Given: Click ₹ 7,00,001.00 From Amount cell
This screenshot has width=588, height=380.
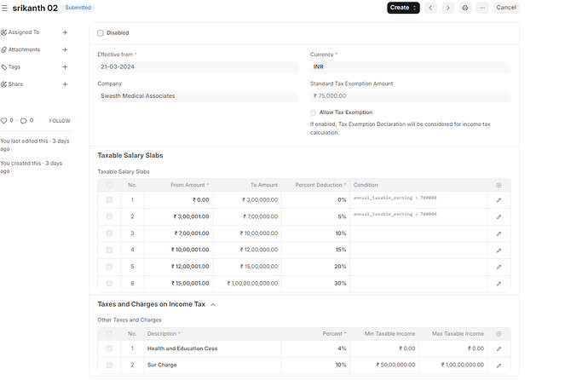Looking at the screenshot, I should coord(178,233).
